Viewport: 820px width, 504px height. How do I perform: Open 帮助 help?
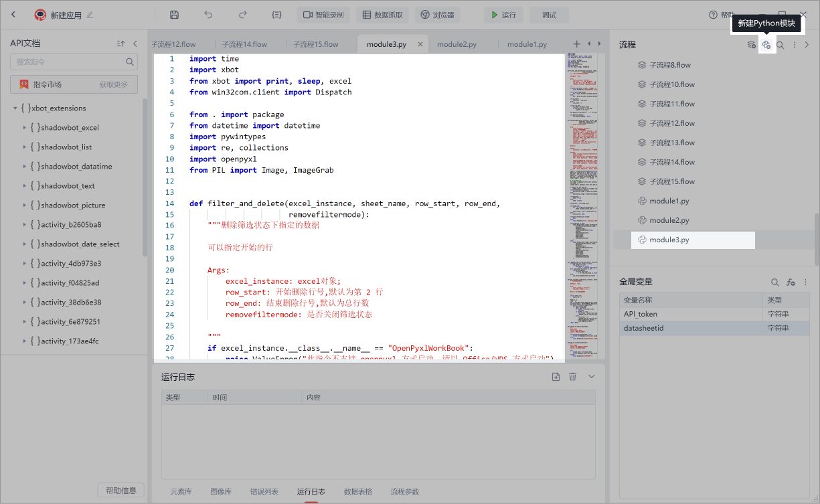click(x=722, y=15)
